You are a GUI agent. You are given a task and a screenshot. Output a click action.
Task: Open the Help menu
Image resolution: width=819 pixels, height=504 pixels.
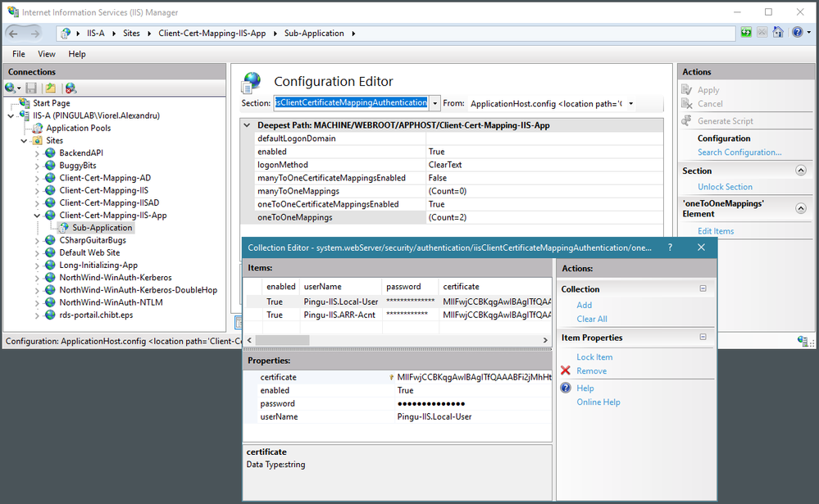(x=77, y=54)
